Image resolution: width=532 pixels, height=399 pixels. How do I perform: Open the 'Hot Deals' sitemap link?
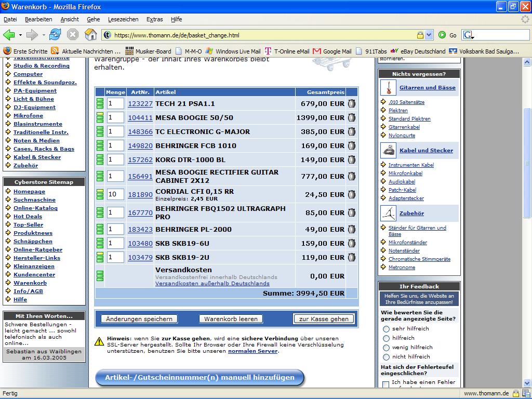pos(28,217)
